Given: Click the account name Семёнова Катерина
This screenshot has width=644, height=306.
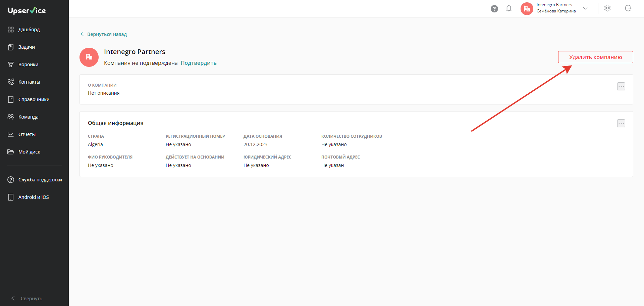Looking at the screenshot, I should tap(556, 11).
